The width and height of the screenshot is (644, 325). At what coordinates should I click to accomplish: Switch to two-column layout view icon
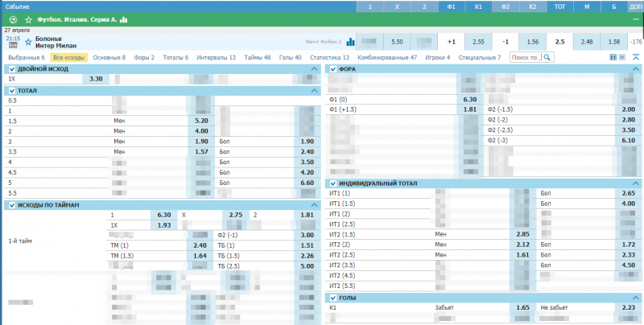(613, 58)
